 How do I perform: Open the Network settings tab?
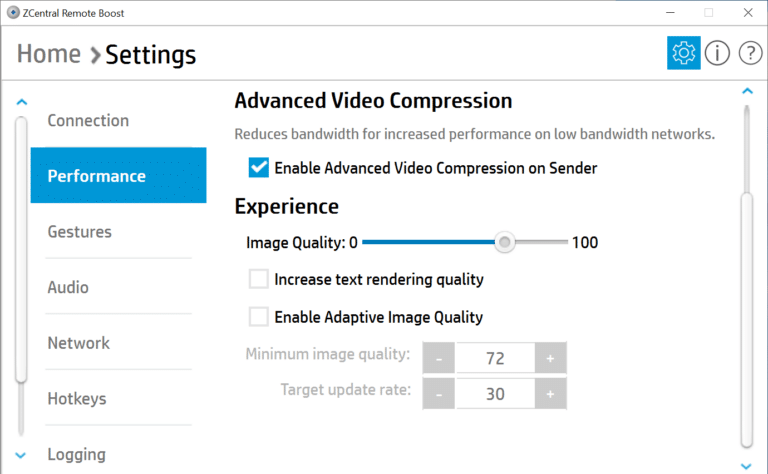(x=78, y=343)
